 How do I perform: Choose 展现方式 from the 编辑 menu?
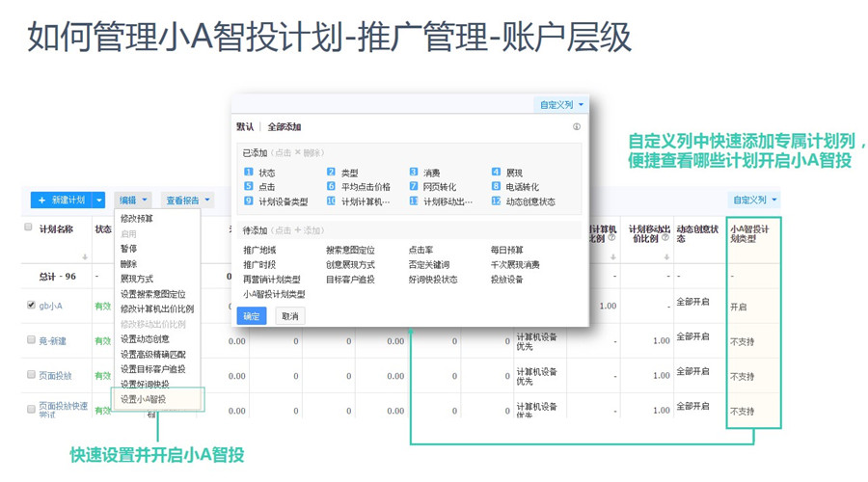click(x=137, y=279)
